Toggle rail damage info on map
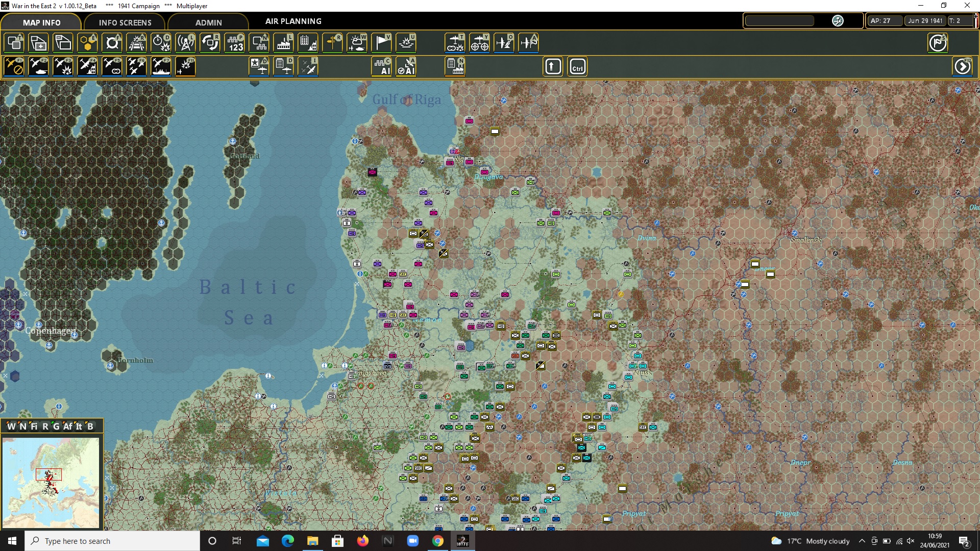 coord(136,43)
